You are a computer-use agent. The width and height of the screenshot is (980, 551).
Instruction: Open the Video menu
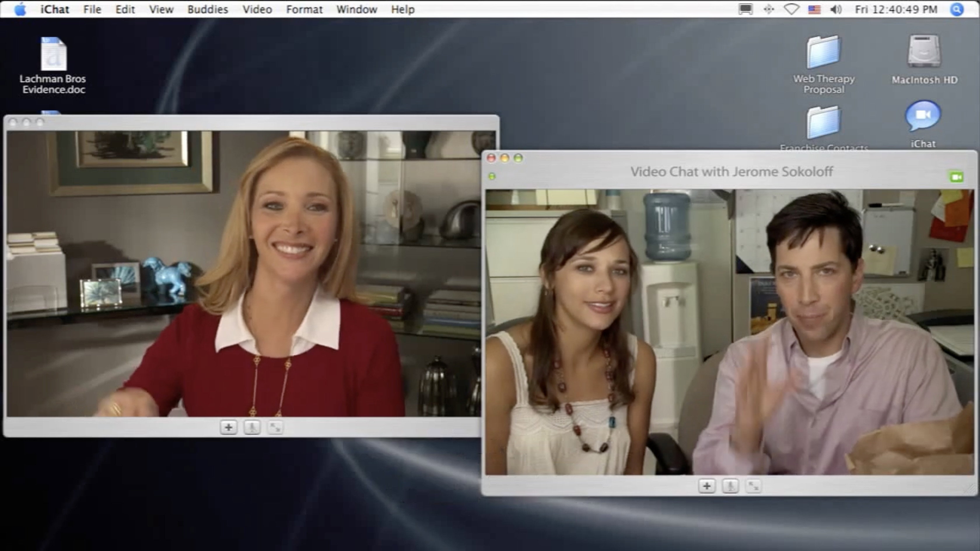tap(258, 9)
